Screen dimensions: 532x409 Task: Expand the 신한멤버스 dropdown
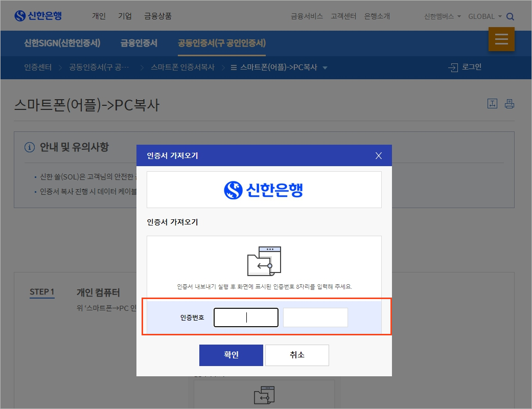coord(443,16)
